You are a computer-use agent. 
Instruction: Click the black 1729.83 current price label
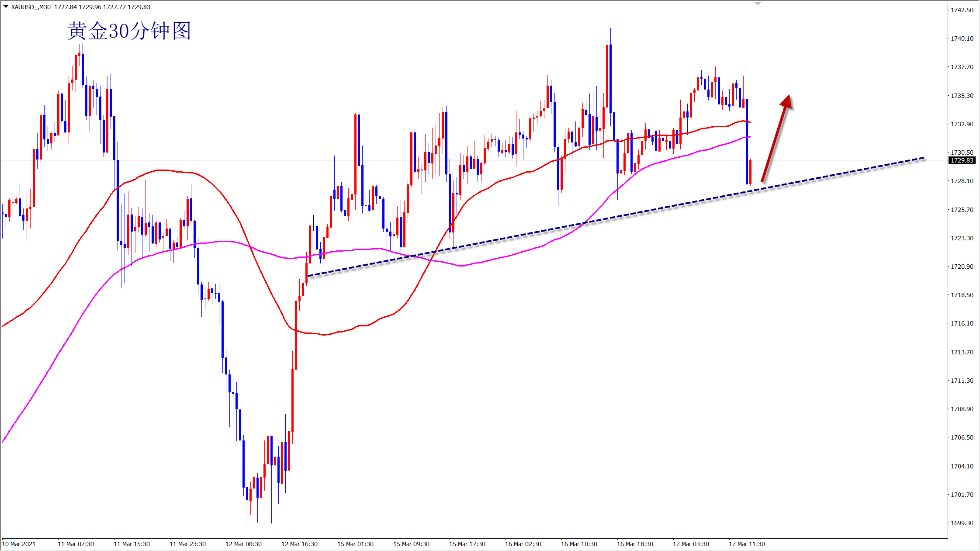point(962,160)
